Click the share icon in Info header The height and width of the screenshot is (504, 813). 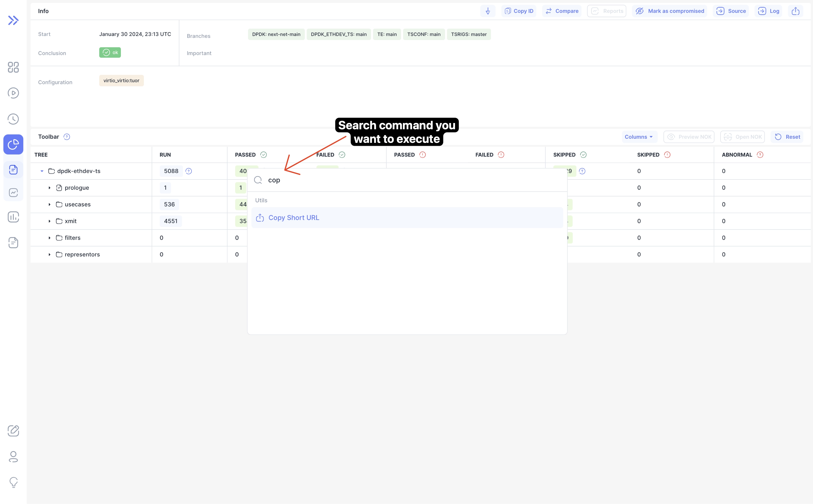(x=795, y=11)
